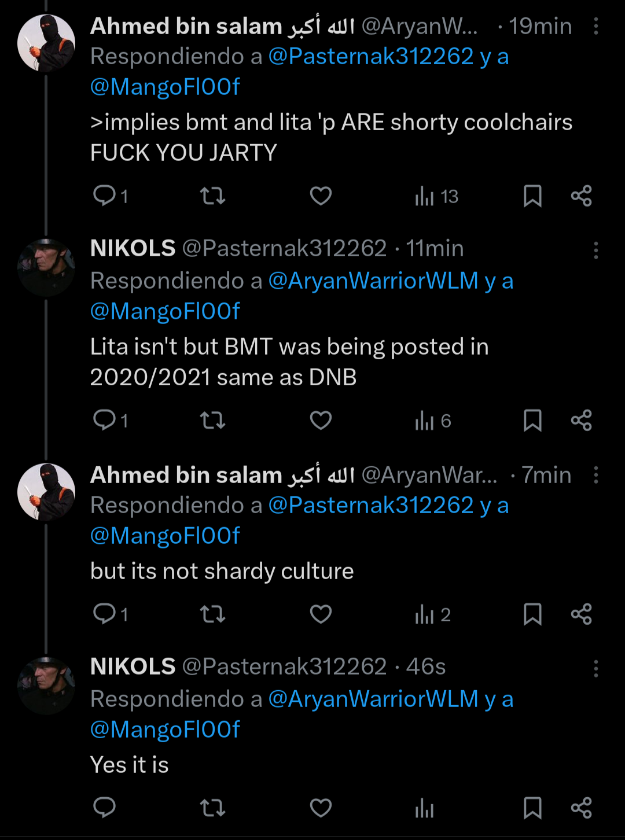The height and width of the screenshot is (840, 625).
Task: Like the 'Yes it is' reply
Action: tap(321, 808)
